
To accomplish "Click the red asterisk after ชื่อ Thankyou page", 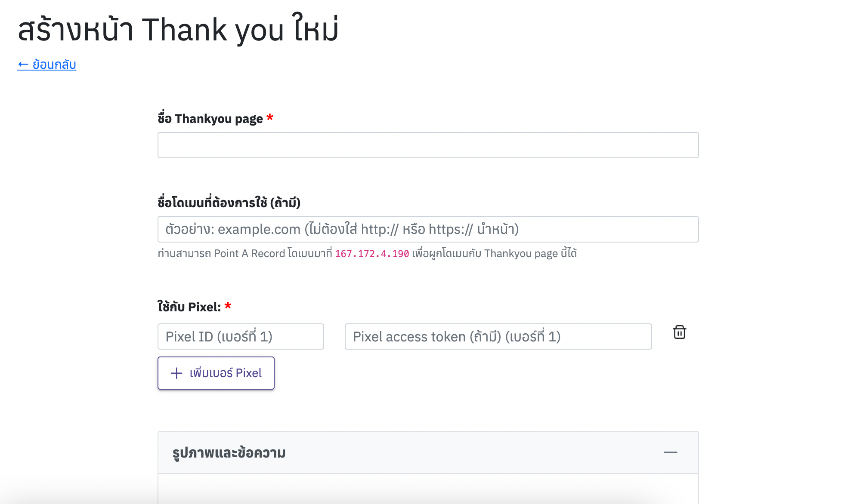I will pos(270,118).
